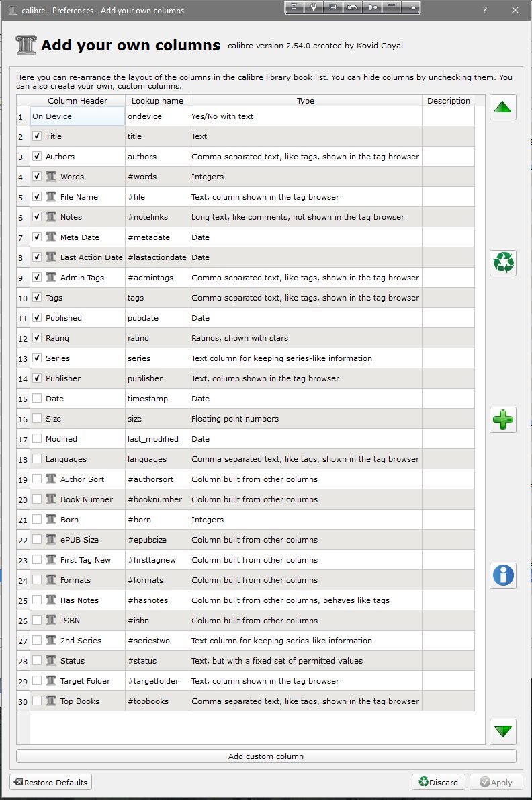Viewport: 532px width, 800px height.
Task: Click the 'Ratings, shown with stars' type cell
Action: coord(306,337)
